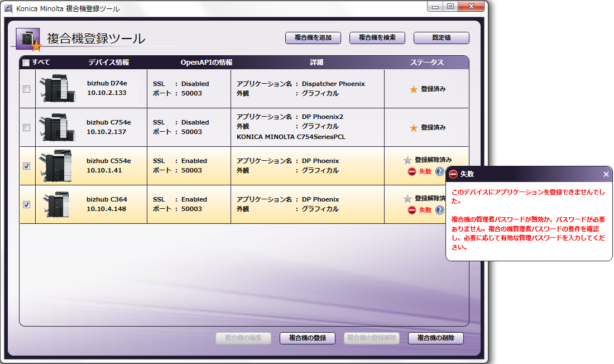Click the 詳細 column header
The height and width of the screenshot is (364, 614).
(x=316, y=63)
